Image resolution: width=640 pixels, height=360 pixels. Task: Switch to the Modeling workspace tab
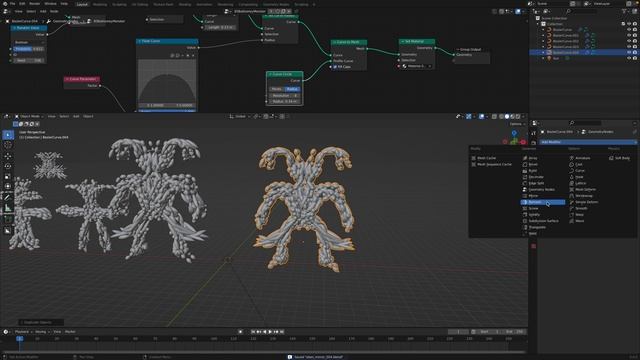100,4
